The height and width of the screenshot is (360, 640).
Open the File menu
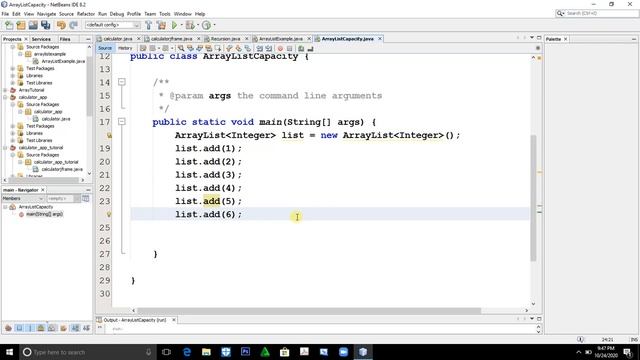tap(5, 14)
